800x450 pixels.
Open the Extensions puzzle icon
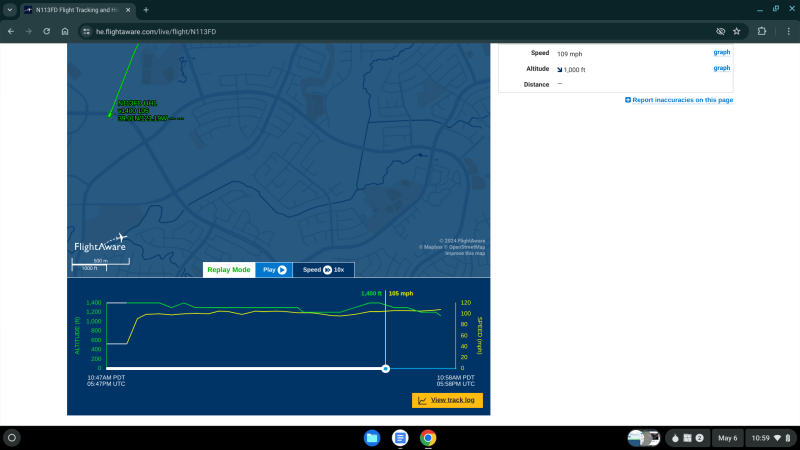pos(762,32)
